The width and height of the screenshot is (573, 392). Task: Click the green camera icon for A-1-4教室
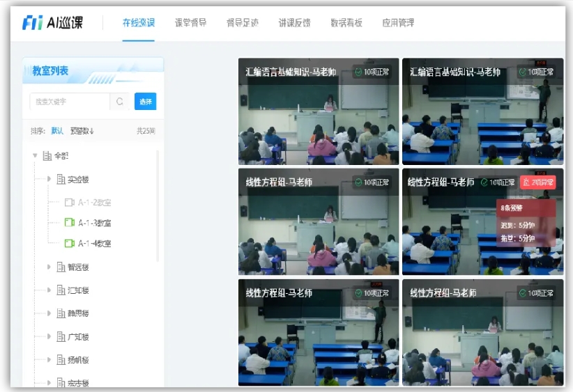click(69, 244)
